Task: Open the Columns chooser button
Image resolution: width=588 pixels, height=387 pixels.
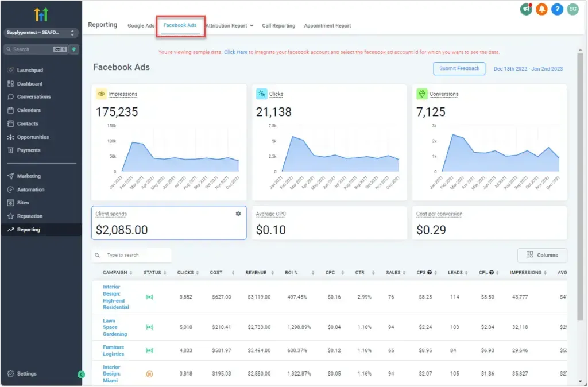Action: coord(542,256)
